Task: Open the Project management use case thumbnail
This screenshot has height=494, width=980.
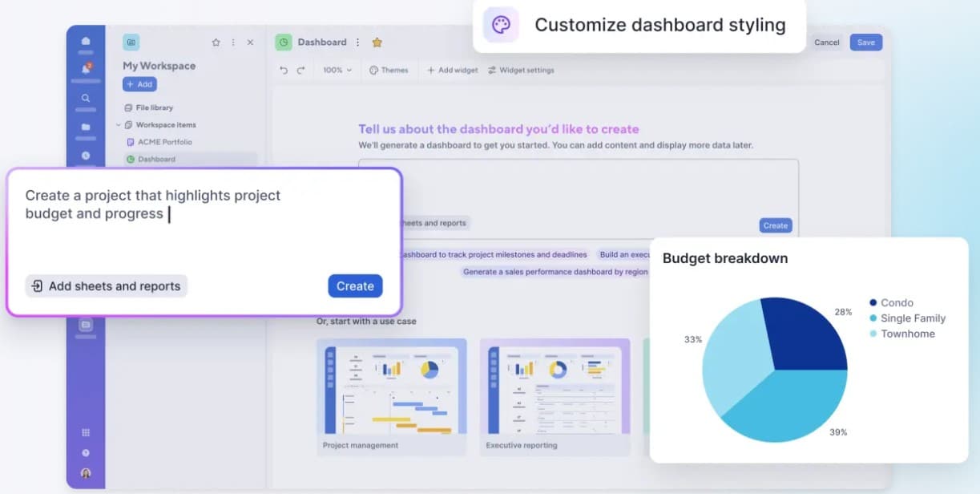Action: 392,387
